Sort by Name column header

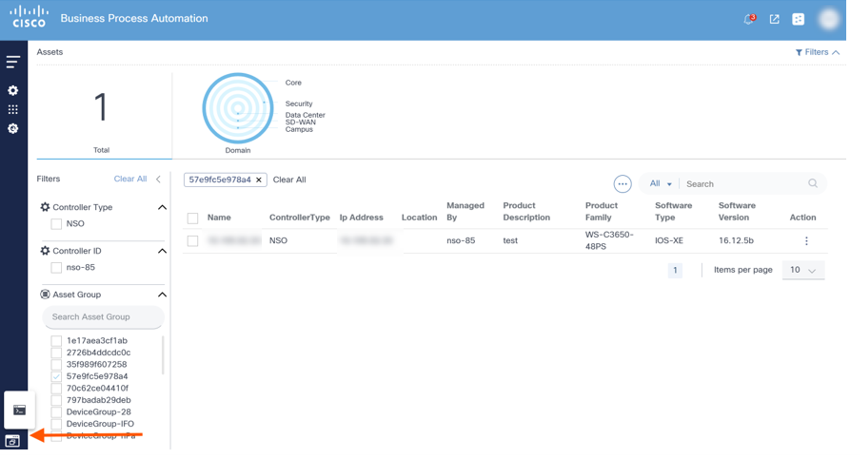[x=219, y=218]
